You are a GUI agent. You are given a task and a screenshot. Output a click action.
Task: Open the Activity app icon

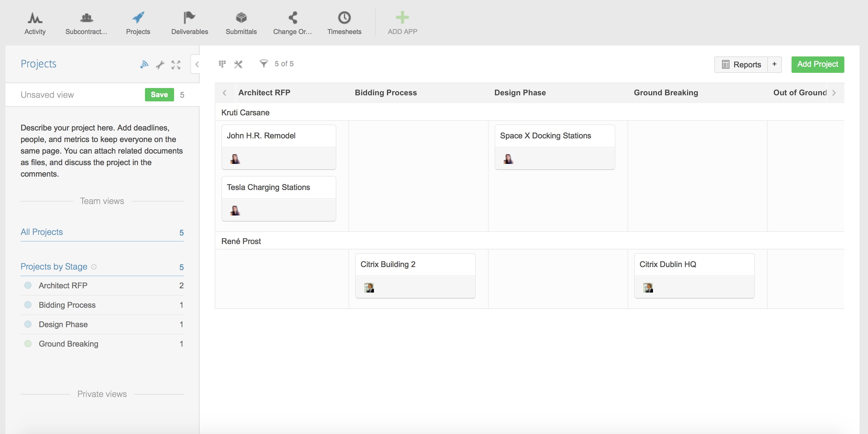[x=35, y=18]
